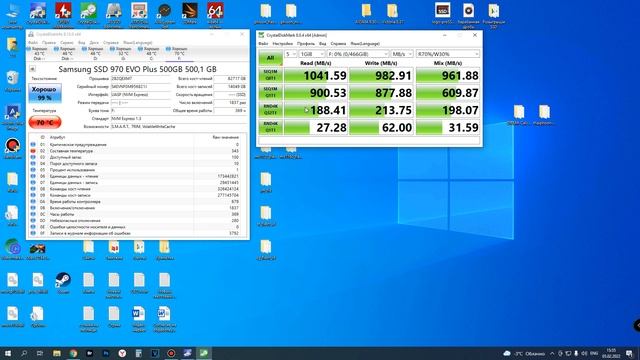Click the previous disk arrow beside Samsung SSD title
The image size is (640, 360).
click(32, 69)
